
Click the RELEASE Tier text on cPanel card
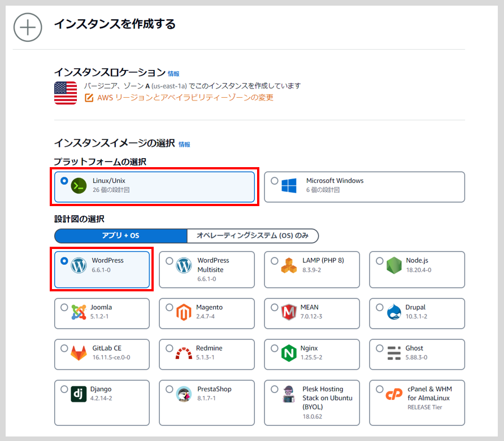click(x=424, y=407)
